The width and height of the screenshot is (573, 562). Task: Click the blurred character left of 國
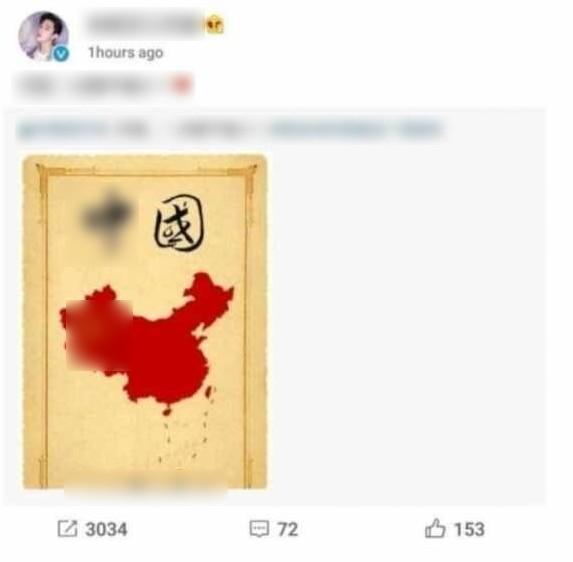point(110,221)
